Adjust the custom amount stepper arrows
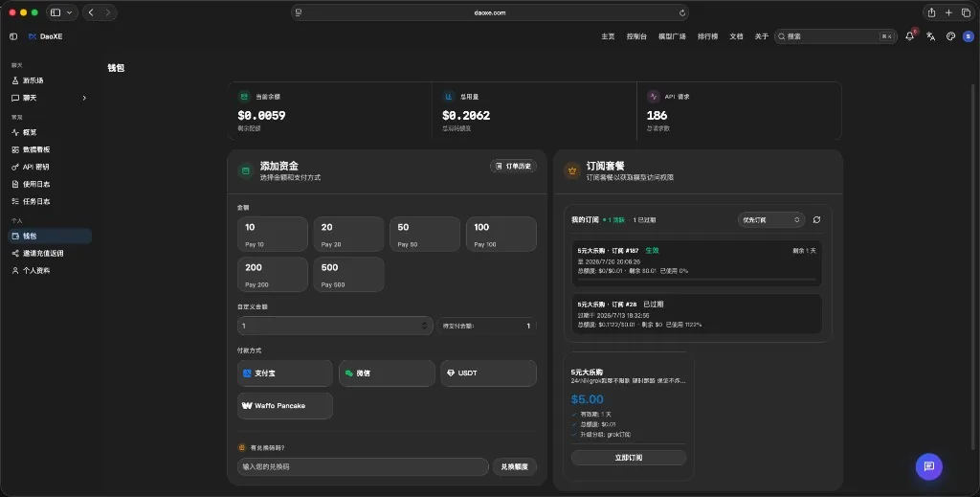 pos(424,326)
